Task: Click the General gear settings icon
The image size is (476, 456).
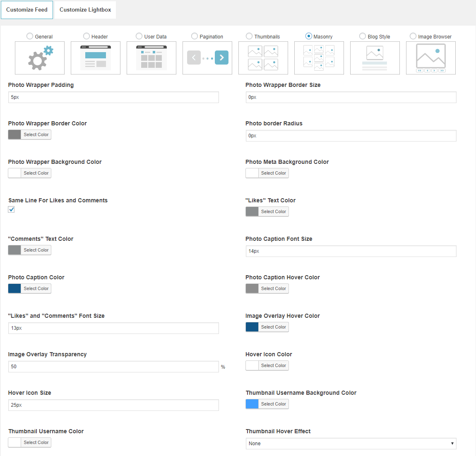Action: [40, 58]
